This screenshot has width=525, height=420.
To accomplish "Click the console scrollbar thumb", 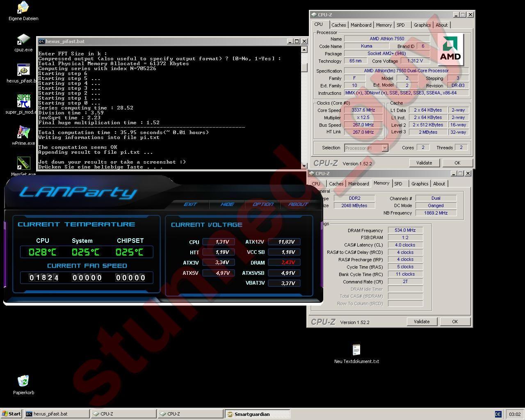I will point(304,67).
